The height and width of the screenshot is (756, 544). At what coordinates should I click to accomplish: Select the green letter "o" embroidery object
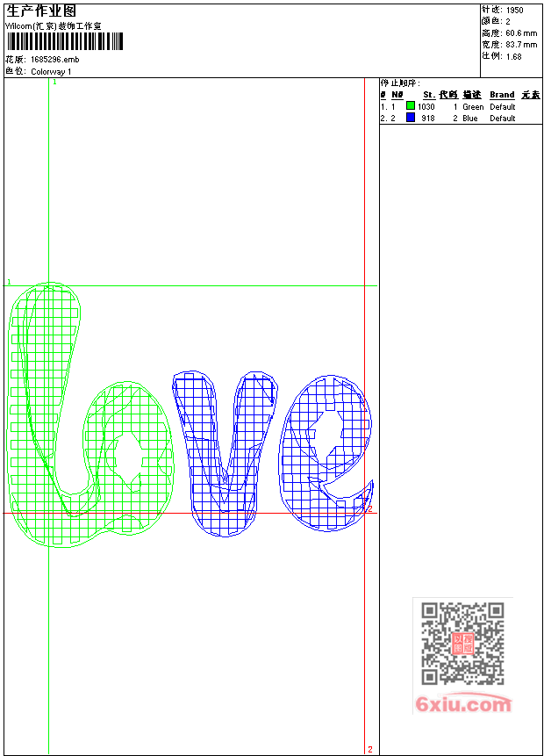coord(129,458)
